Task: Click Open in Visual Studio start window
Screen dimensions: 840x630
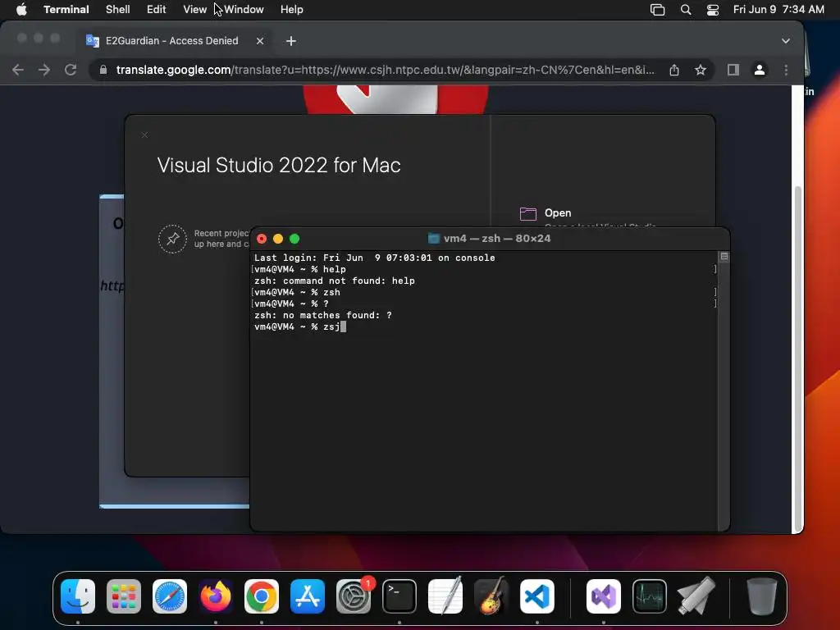Action: click(558, 212)
